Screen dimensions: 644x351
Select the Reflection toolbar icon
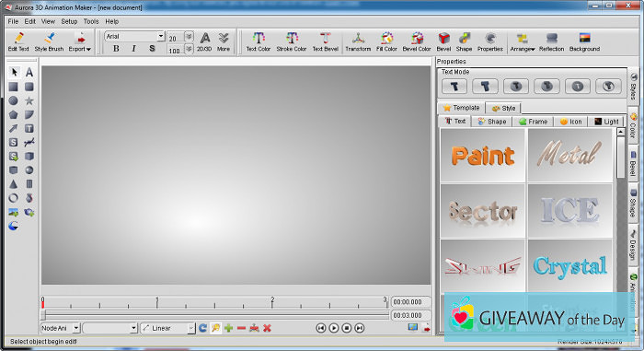coord(551,42)
